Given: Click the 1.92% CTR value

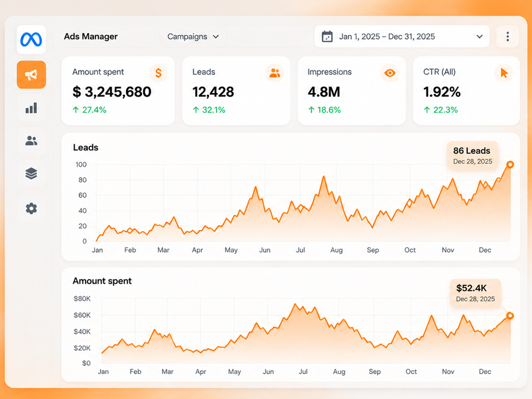Looking at the screenshot, I should [442, 92].
